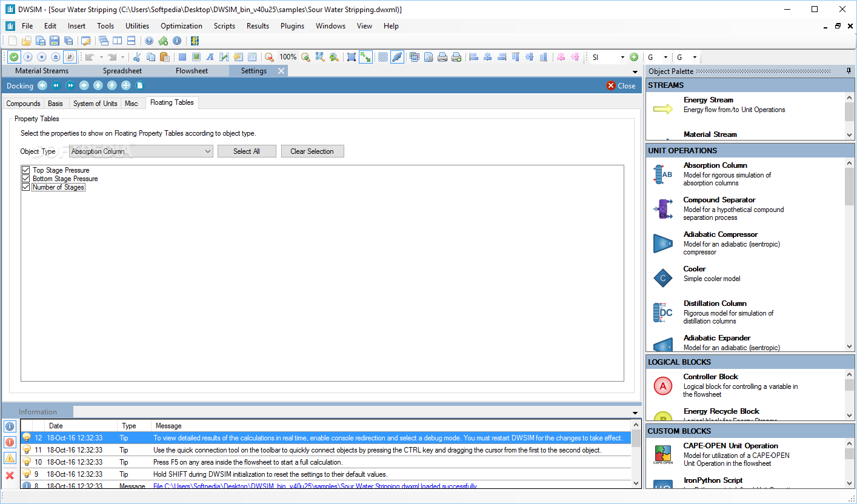Select the Absorption Column icon in palette
The width and height of the screenshot is (857, 504).
[x=663, y=174]
